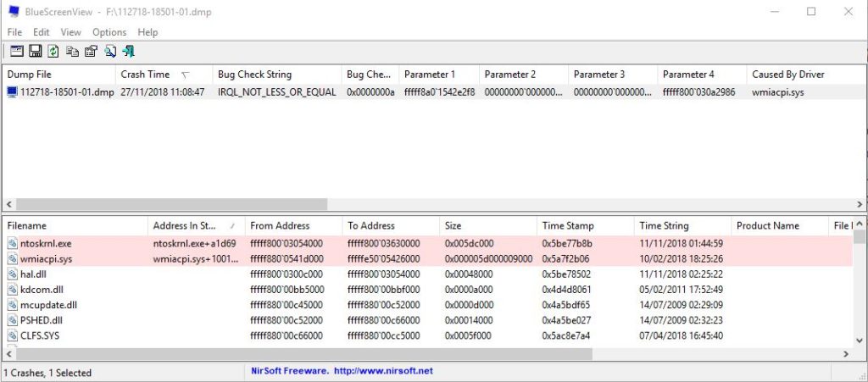
Task: Open Advanced Options from the toolbar
Action: pos(17,52)
